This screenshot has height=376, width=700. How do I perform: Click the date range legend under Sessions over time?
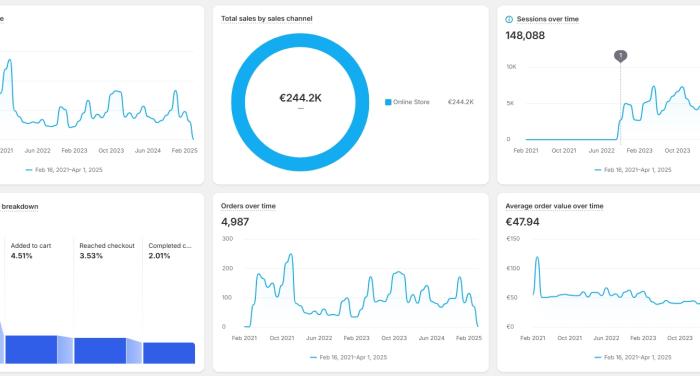(633, 170)
